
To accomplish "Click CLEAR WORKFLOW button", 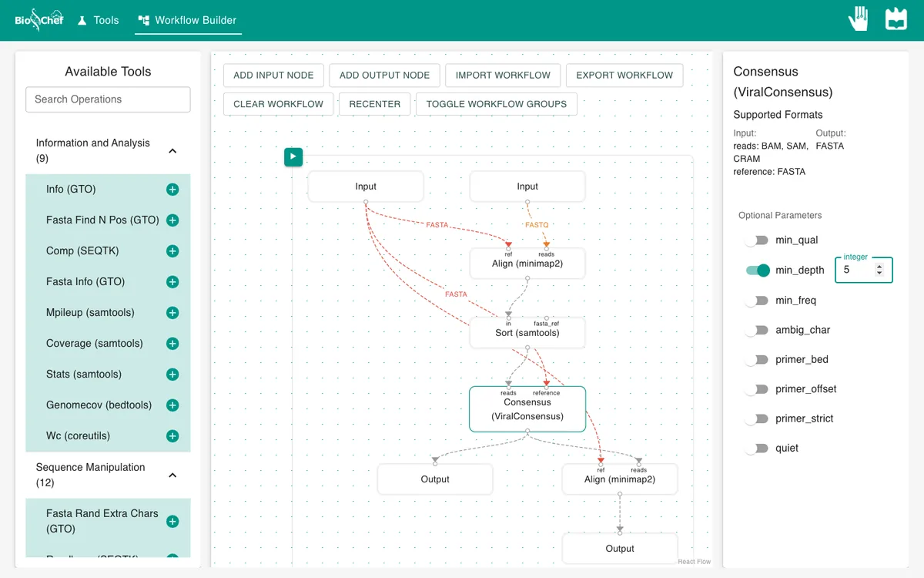I will (279, 104).
